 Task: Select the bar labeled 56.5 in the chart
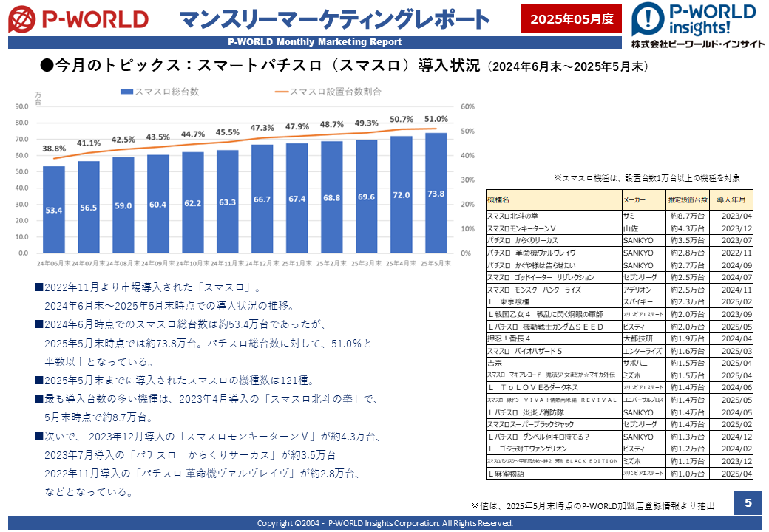point(89,207)
